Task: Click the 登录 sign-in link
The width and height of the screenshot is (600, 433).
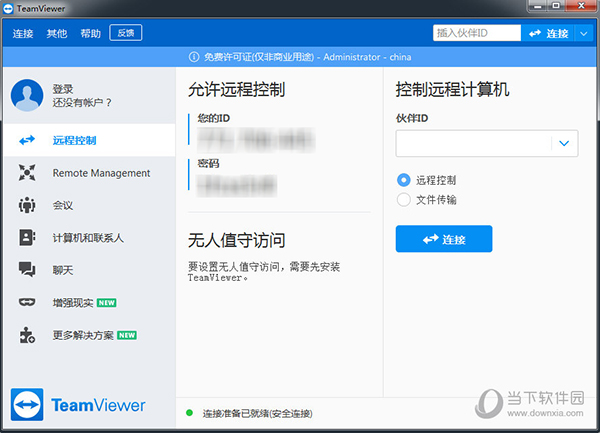Action: coord(63,89)
